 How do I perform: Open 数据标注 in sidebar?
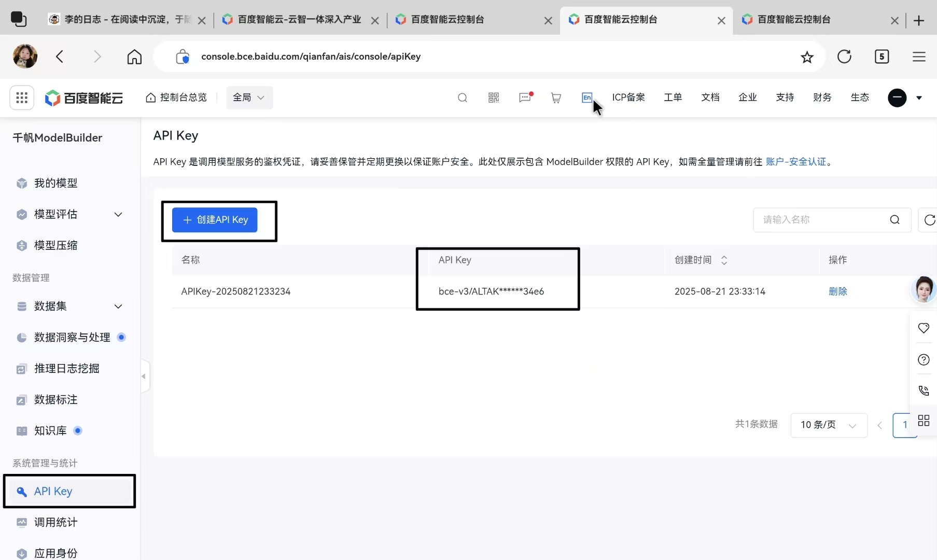[55, 399]
